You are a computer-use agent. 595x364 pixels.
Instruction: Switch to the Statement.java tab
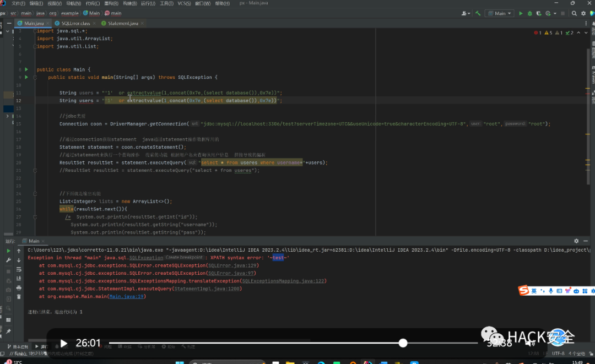[122, 24]
